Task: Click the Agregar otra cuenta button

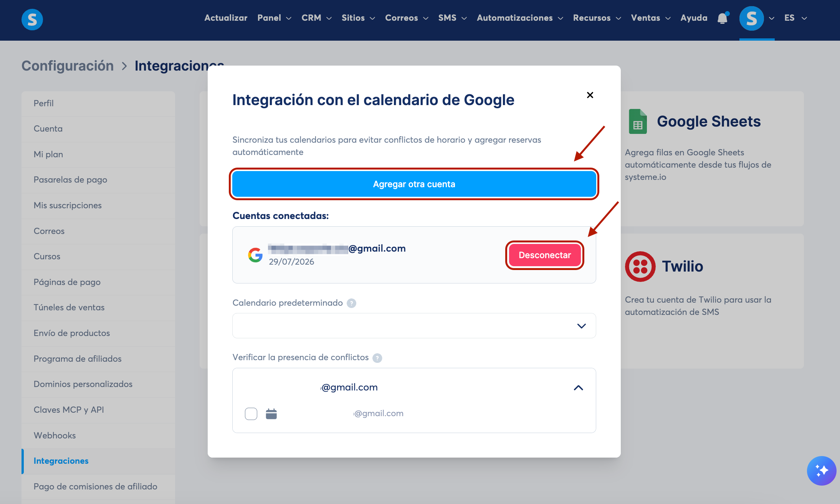Action: [x=414, y=184]
